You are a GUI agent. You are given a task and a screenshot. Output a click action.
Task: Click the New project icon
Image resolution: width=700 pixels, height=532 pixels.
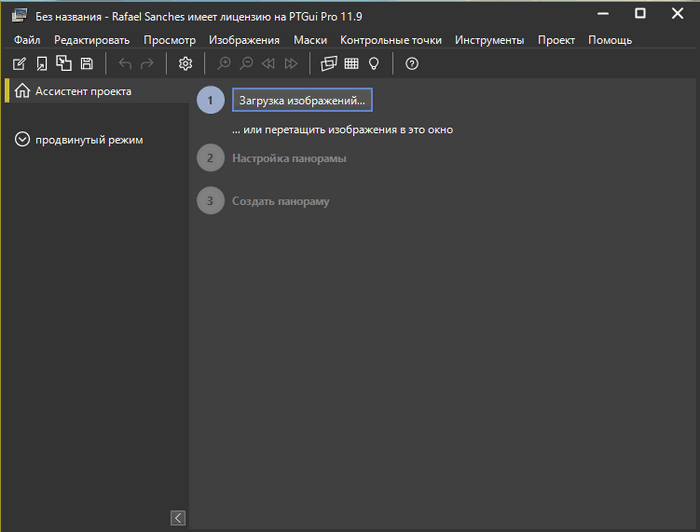pyautogui.click(x=19, y=64)
